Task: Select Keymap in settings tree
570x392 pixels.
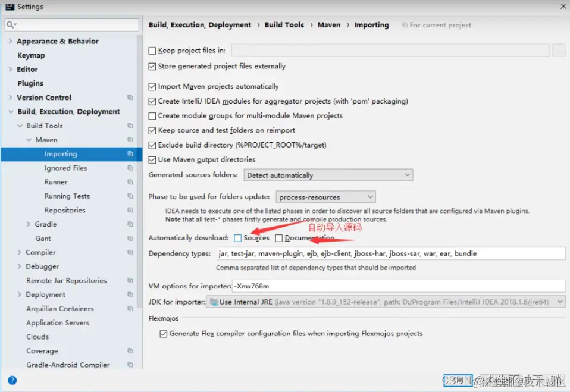Action: 32,55
